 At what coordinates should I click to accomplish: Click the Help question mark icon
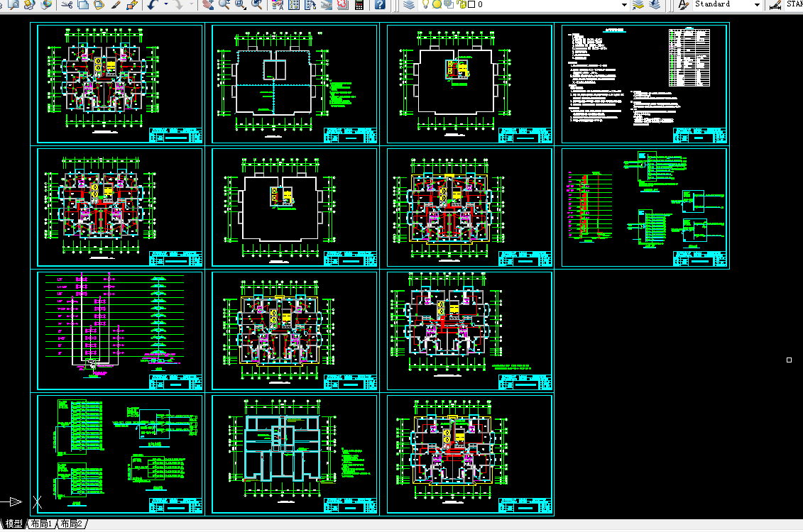(380, 4)
